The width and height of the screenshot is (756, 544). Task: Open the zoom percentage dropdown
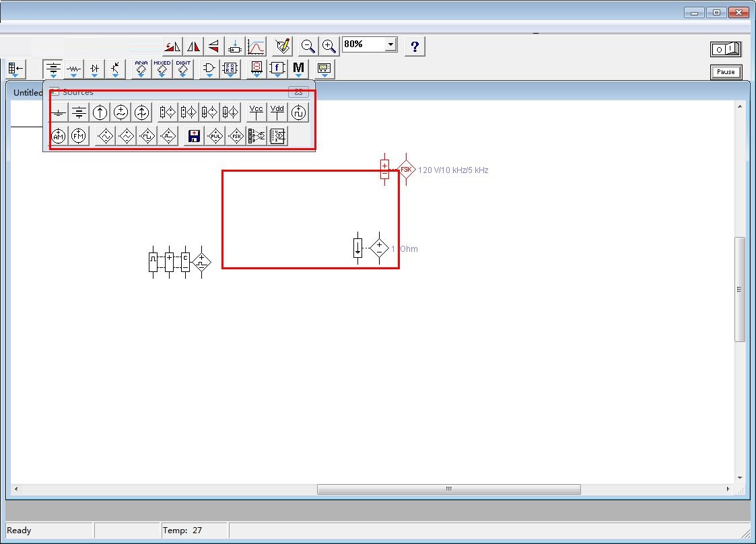[390, 44]
